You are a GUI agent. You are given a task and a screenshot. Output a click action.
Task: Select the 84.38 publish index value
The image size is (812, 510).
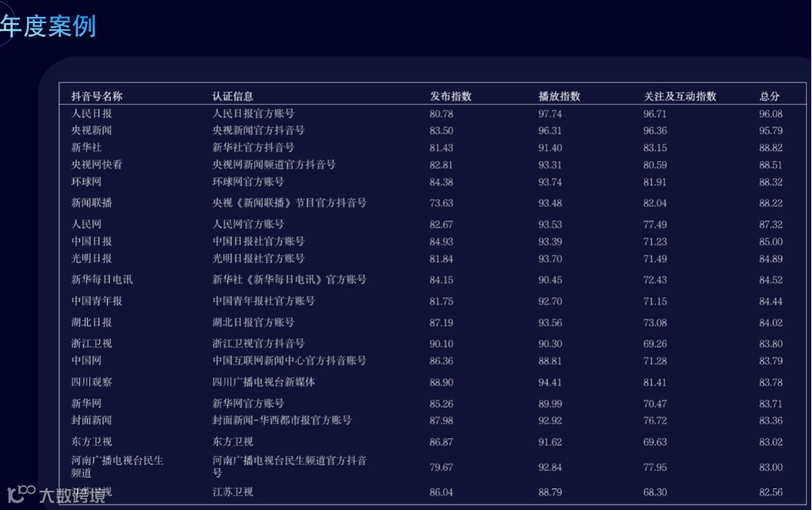coord(441,183)
